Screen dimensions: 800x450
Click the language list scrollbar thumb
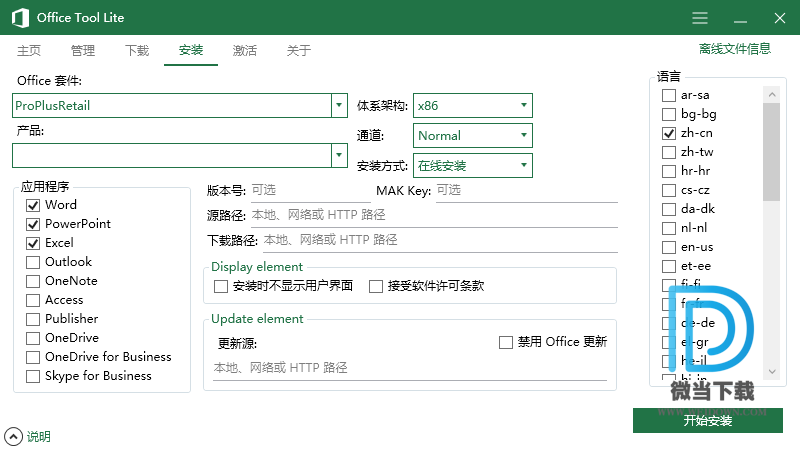point(772,152)
